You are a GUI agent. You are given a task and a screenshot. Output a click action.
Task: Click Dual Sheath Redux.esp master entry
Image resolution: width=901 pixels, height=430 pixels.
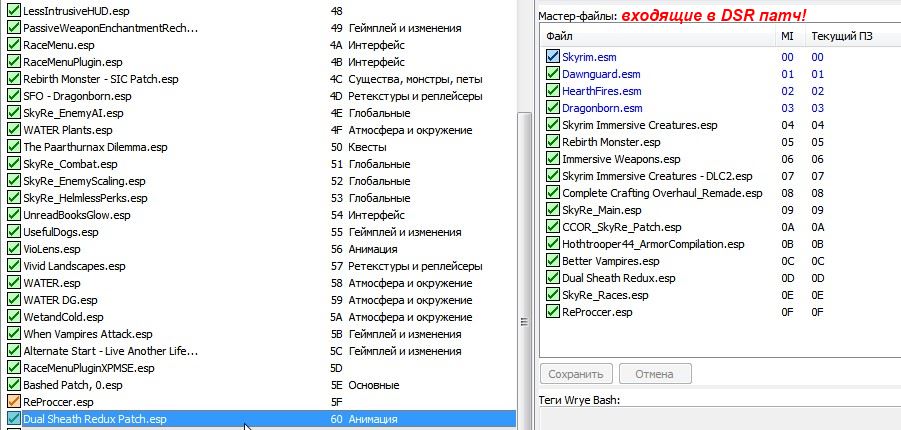tap(619, 278)
